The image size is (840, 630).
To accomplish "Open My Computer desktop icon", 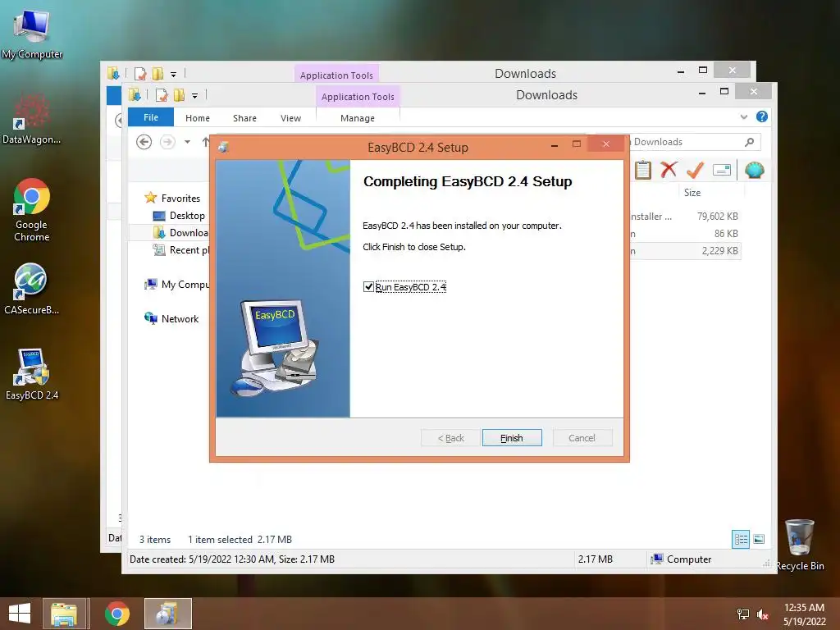I will [32, 33].
